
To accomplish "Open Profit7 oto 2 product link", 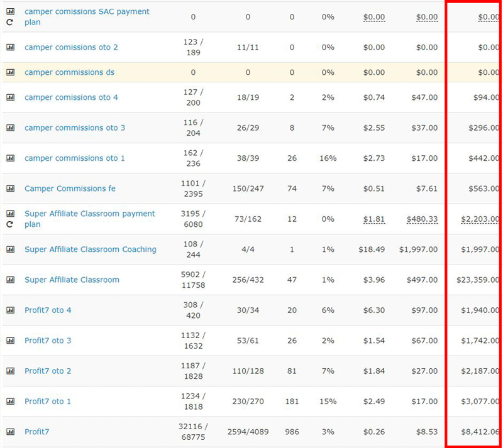I will coord(48,371).
